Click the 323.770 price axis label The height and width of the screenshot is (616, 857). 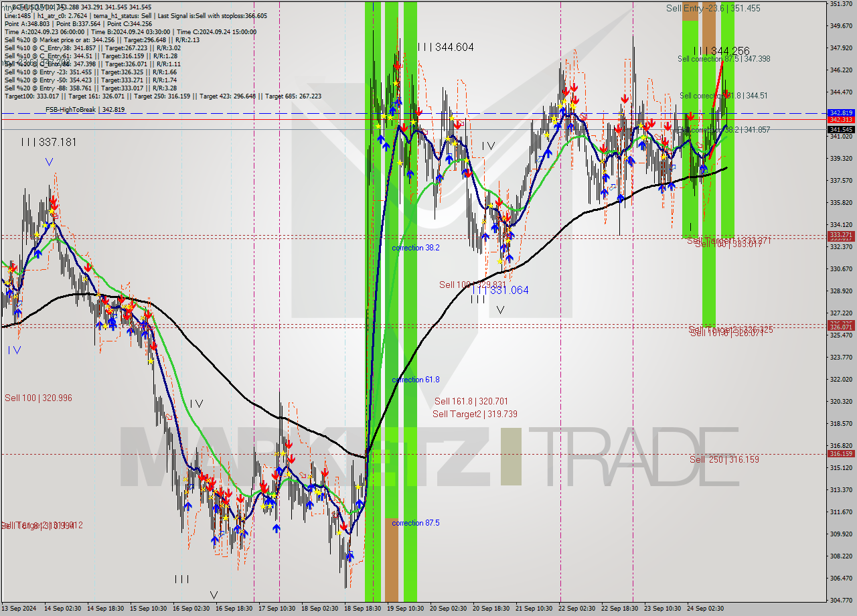(x=841, y=357)
